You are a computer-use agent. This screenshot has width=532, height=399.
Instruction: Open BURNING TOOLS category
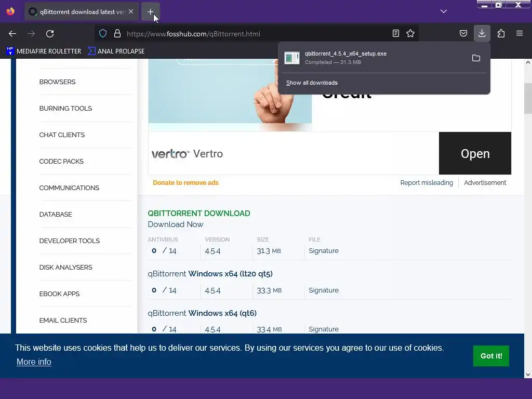65,108
